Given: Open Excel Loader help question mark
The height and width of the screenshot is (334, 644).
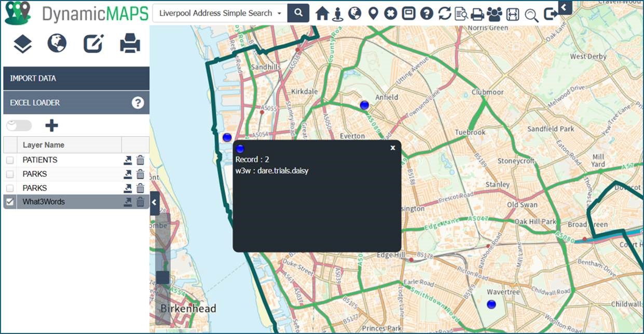Looking at the screenshot, I should pyautogui.click(x=138, y=102).
